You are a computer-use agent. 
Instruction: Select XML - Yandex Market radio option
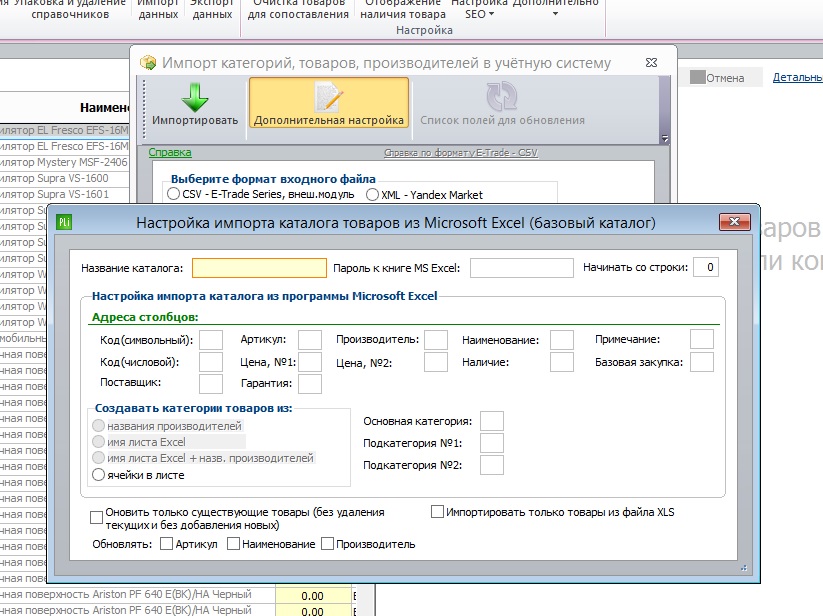372,194
